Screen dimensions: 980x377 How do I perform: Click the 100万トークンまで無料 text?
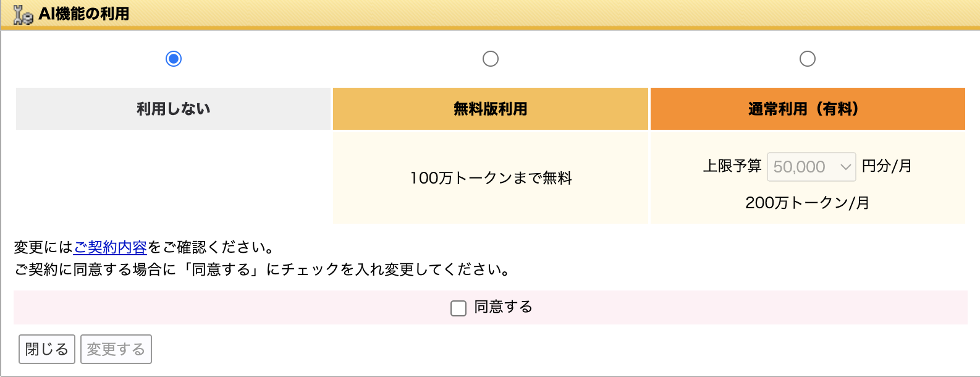[491, 178]
